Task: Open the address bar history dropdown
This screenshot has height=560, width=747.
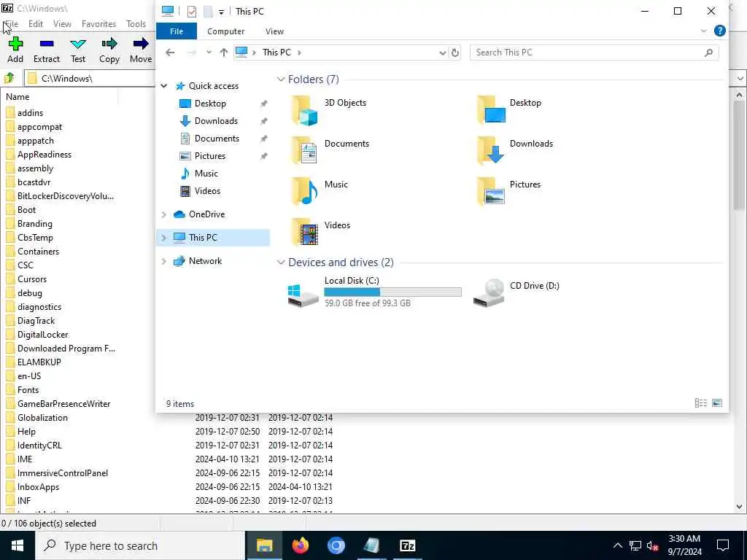Action: (x=443, y=52)
